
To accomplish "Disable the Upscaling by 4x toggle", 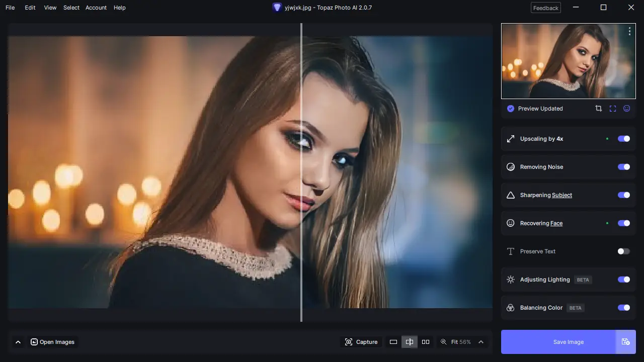I will (623, 139).
